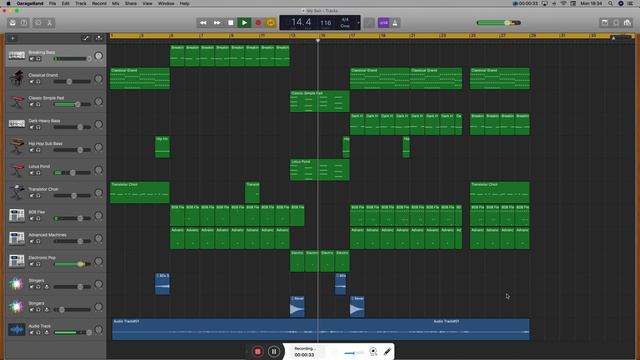The image size is (640, 360).
Task: Adjust the Electronic Pop volume slider
Action: tap(72, 264)
